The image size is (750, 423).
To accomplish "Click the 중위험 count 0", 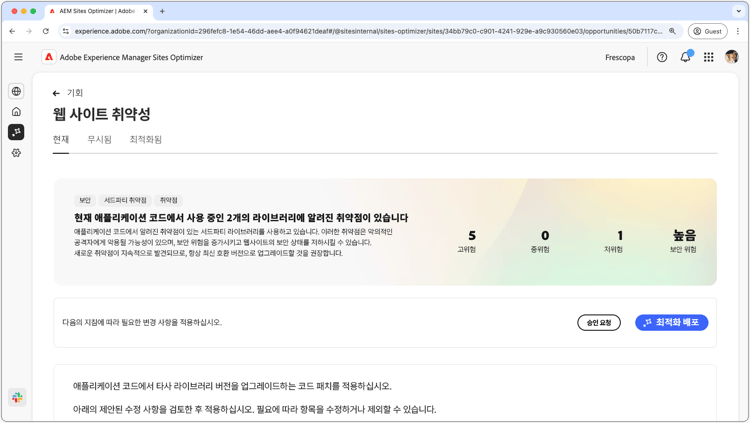I will (545, 235).
